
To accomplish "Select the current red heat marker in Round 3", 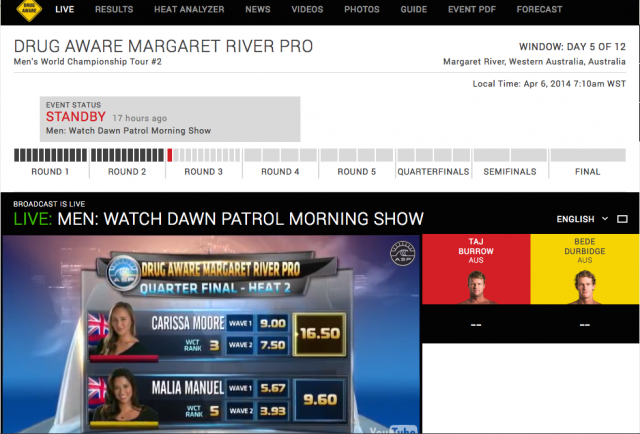I will click(x=170, y=155).
